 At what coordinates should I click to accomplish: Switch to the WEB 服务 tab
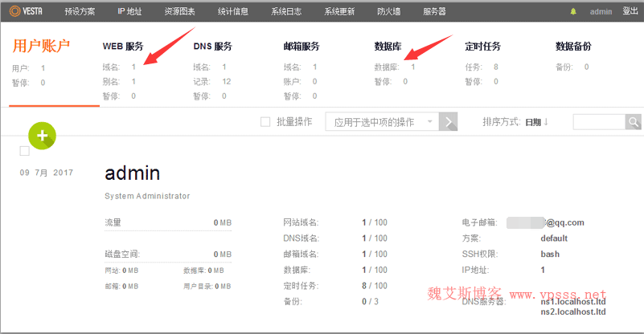tap(123, 46)
